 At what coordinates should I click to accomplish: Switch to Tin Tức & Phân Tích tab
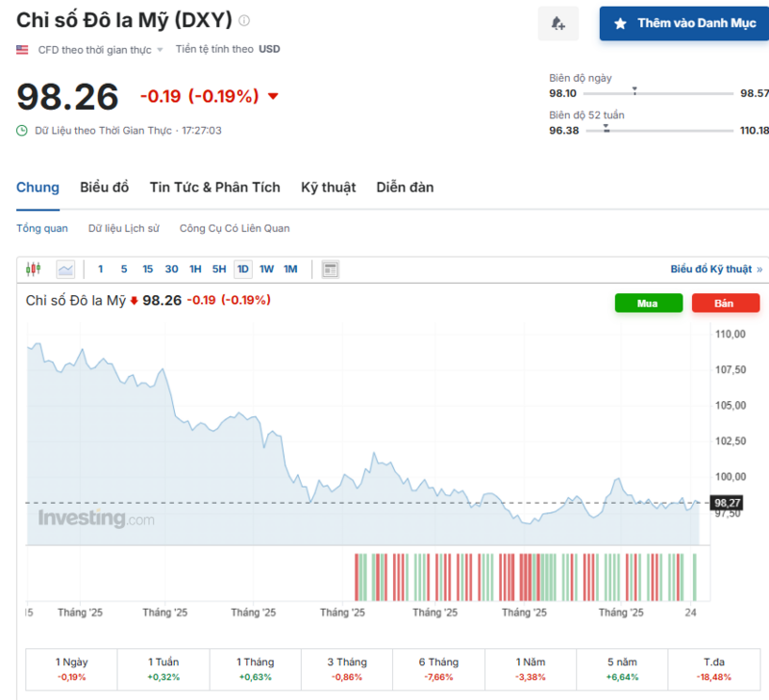(x=214, y=187)
